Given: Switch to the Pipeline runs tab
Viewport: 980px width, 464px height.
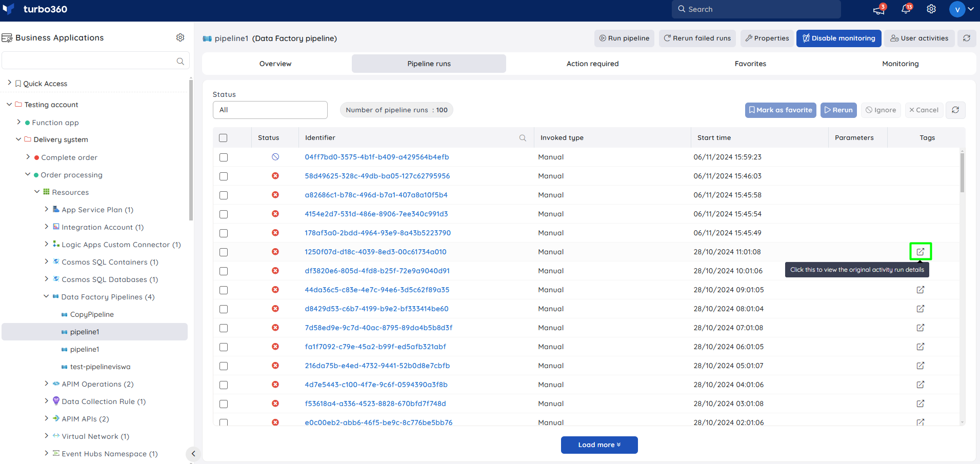Looking at the screenshot, I should click(x=429, y=64).
